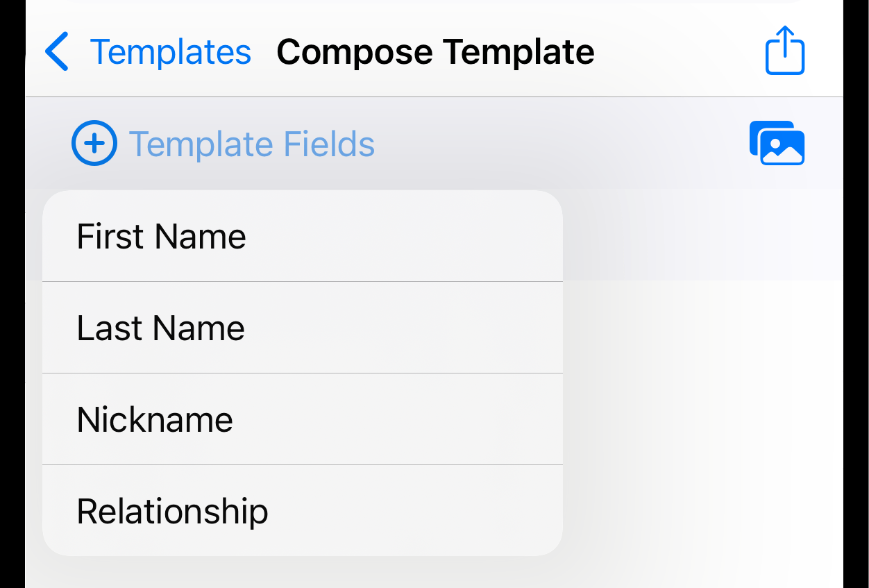Collapse the Template Fields dropdown
The height and width of the screenshot is (588, 869).
(223, 143)
